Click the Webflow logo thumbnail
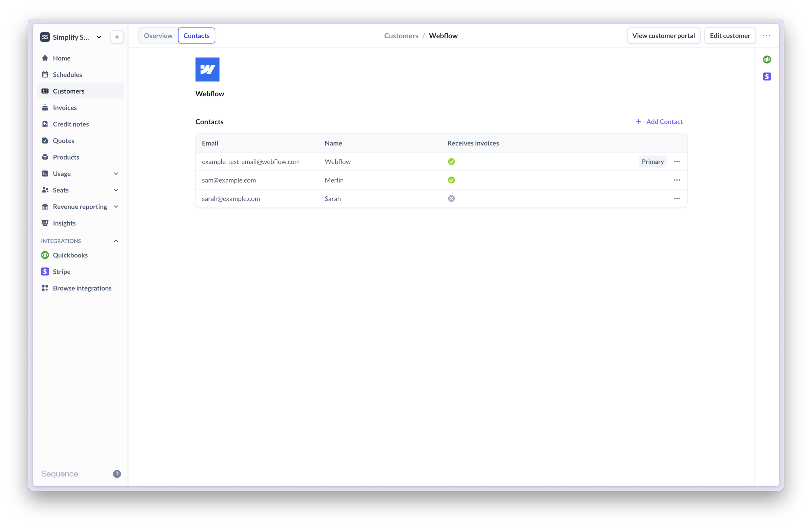812x528 pixels. (x=207, y=69)
